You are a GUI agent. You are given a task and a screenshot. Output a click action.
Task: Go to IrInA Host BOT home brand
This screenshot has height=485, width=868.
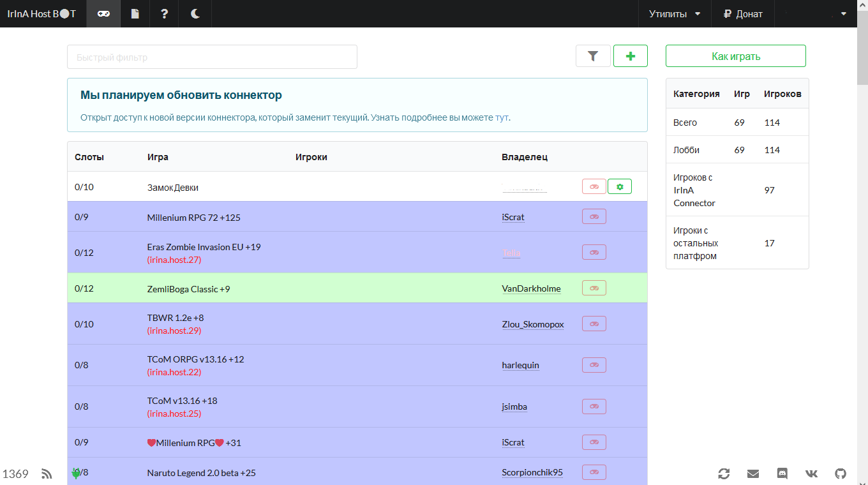point(41,13)
